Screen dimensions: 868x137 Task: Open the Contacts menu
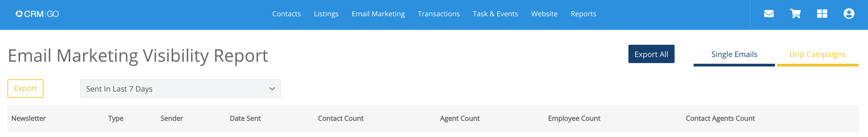[x=286, y=14]
